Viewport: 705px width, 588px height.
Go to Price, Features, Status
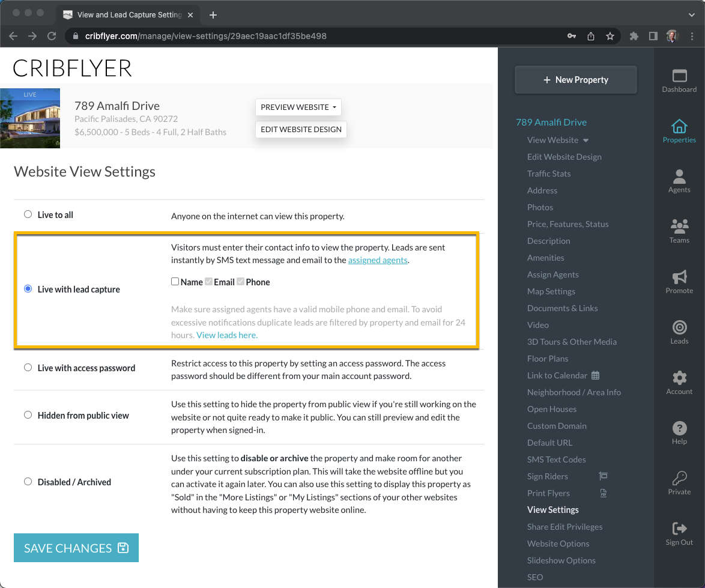[568, 224]
